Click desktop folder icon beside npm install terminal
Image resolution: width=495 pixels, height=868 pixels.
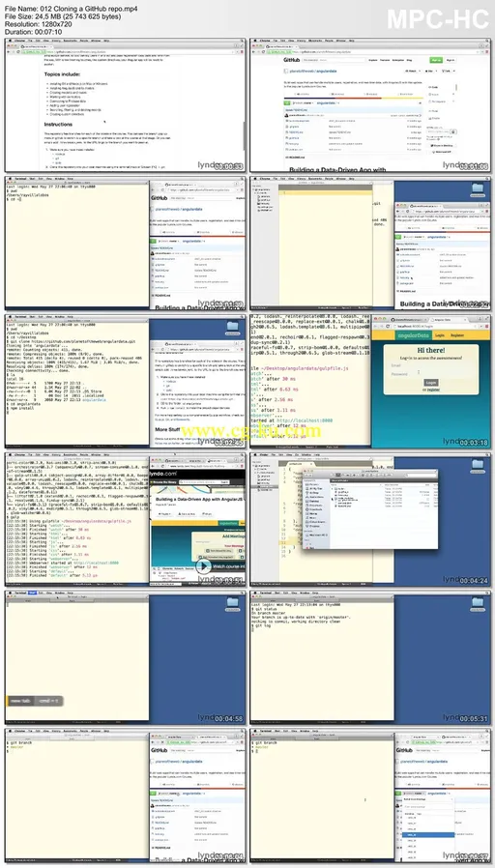coord(233,328)
